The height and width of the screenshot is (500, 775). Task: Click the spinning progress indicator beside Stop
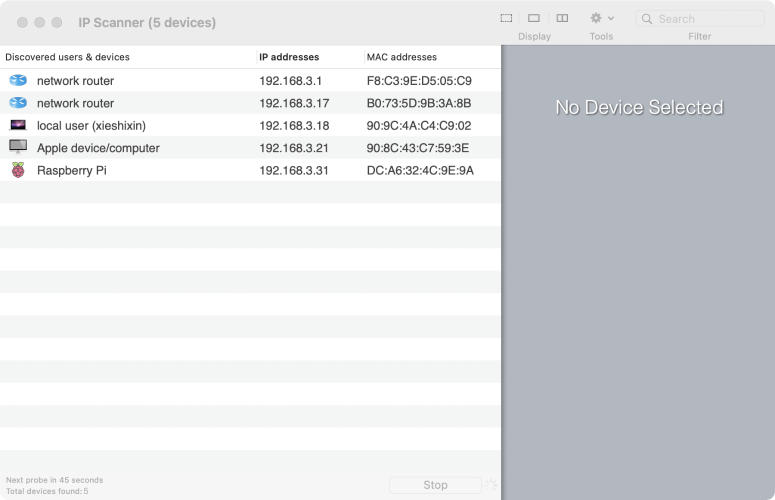pos(491,485)
